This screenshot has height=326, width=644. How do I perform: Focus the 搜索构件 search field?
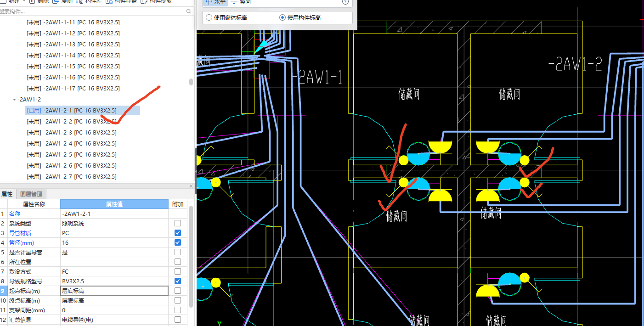(92, 11)
